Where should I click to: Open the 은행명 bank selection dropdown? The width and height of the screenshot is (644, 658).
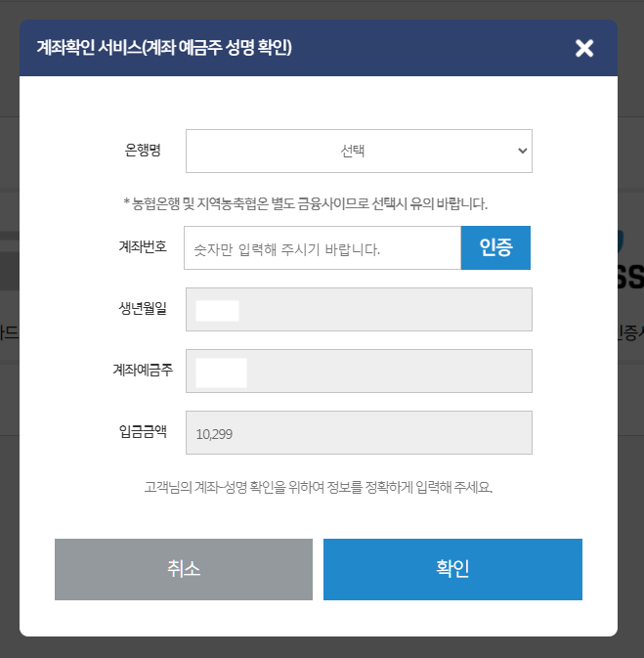tap(359, 151)
